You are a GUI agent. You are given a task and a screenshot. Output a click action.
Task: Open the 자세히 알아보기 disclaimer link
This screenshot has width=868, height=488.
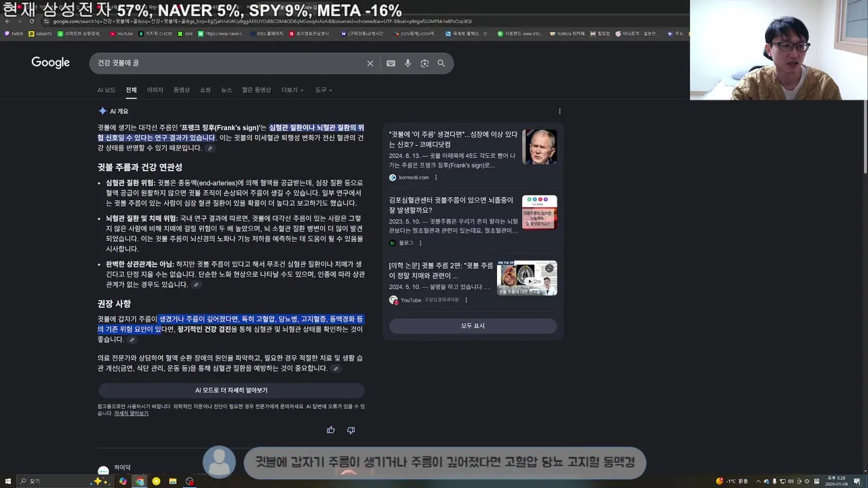tap(131, 413)
